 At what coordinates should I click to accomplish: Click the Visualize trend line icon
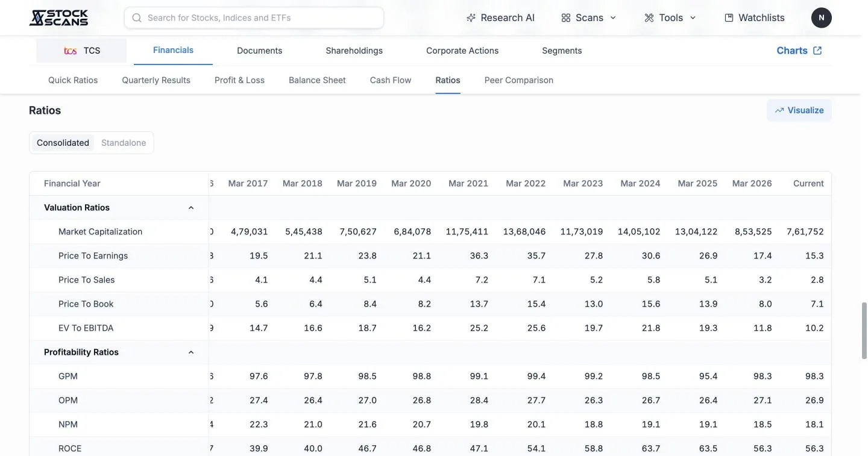(779, 110)
